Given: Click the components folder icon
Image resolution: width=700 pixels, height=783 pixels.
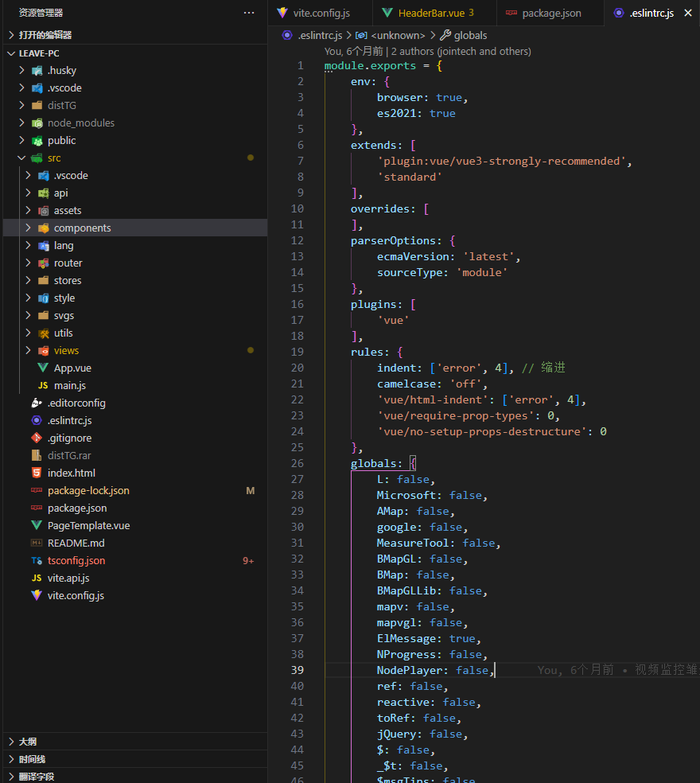Looking at the screenshot, I should 43,228.
